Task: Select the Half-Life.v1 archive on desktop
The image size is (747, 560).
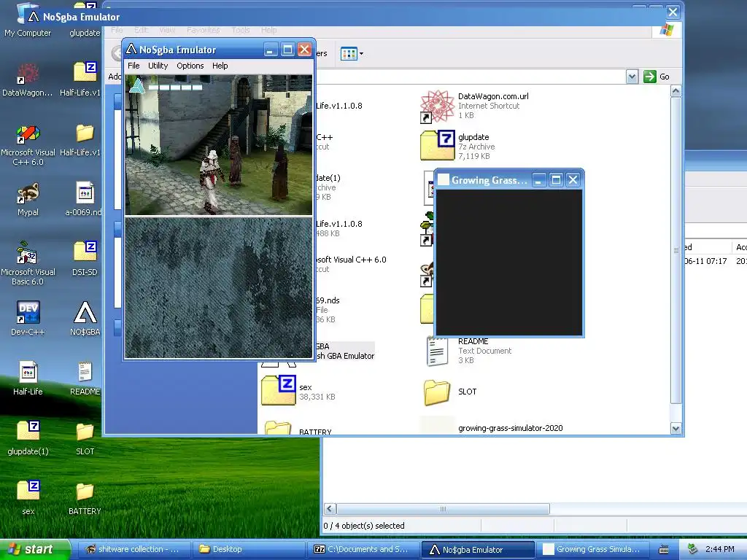Action: click(x=81, y=80)
